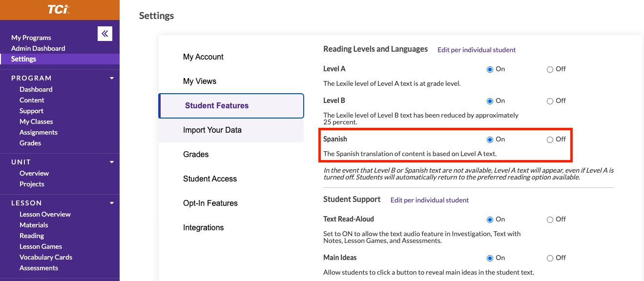Collapse the PROGRAM section
Screen dimensions: 644x281
pos(111,78)
